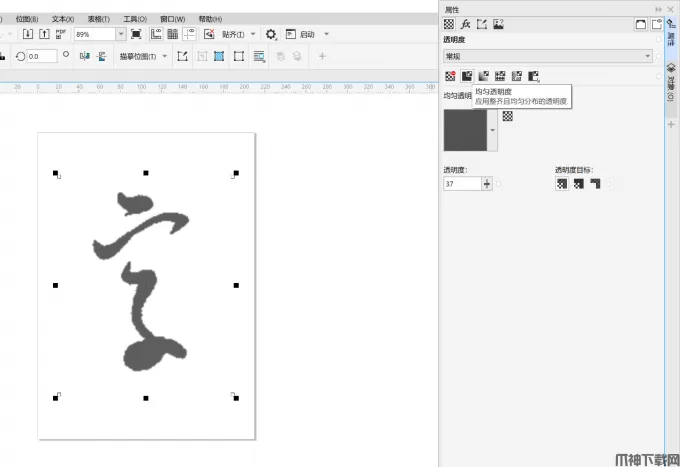Viewport: 680px width, 467px height.
Task: Expand the 89% zoom level dropdown
Action: (121, 34)
